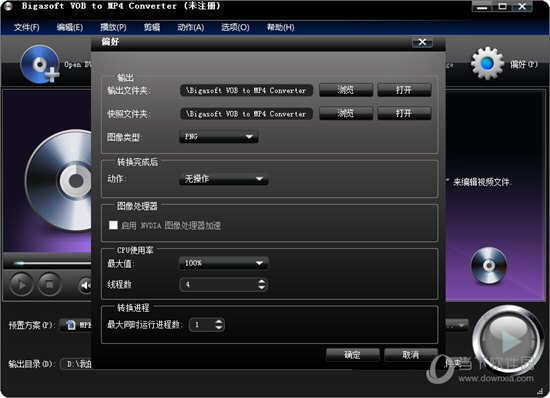
Task: Click the play button in the preview controls
Action: pos(21,284)
